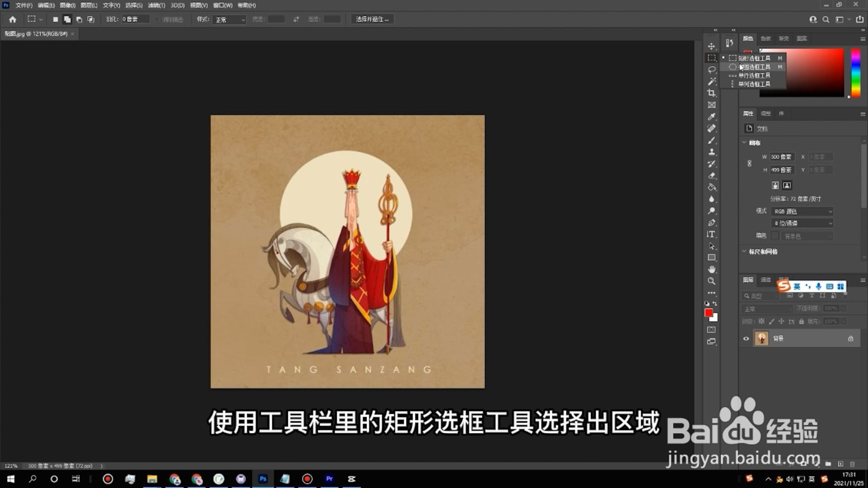Select the Dodge tool
Image resolution: width=868 pixels, height=488 pixels.
[x=711, y=211]
